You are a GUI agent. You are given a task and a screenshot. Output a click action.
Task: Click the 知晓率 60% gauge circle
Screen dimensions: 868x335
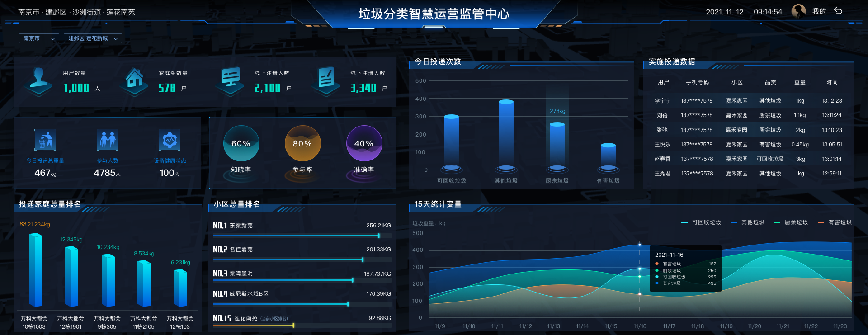pyautogui.click(x=241, y=144)
